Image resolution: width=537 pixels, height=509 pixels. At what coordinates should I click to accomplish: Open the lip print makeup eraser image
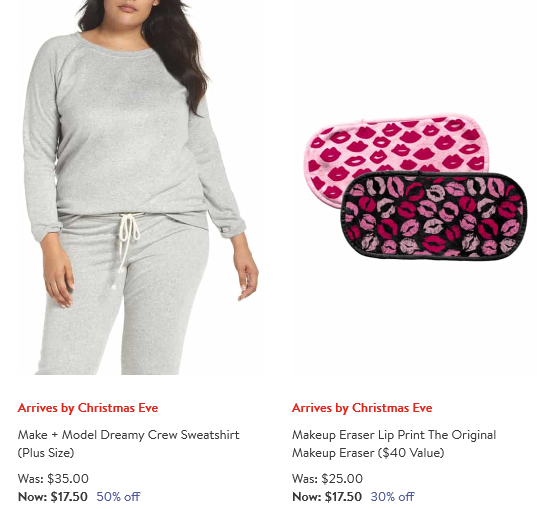click(x=415, y=187)
